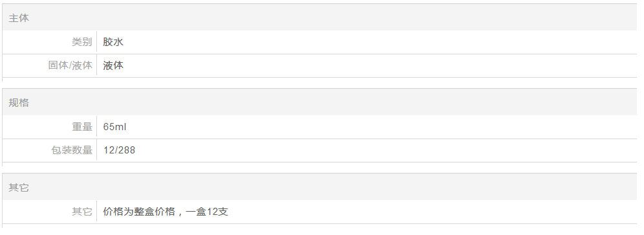Select the 类别 label
The image size is (644, 235).
(x=82, y=42)
